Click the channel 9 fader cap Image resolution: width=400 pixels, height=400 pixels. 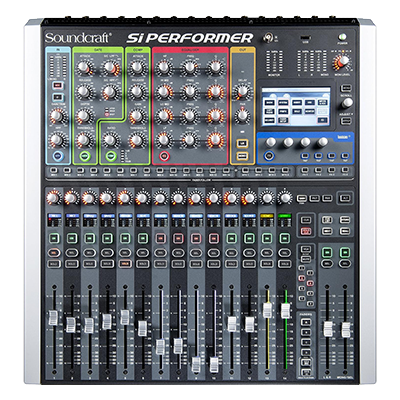coord(196,365)
